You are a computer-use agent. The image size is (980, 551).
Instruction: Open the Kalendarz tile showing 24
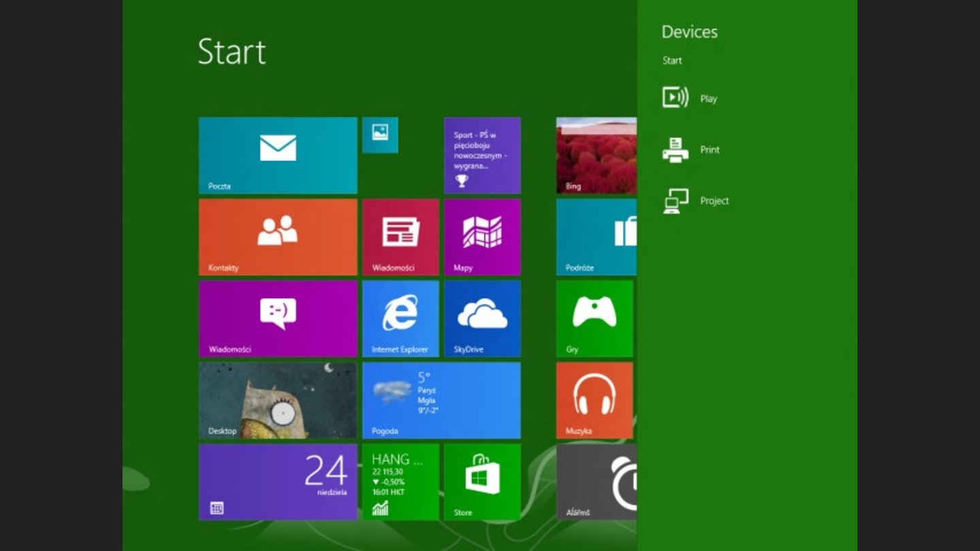[277, 482]
